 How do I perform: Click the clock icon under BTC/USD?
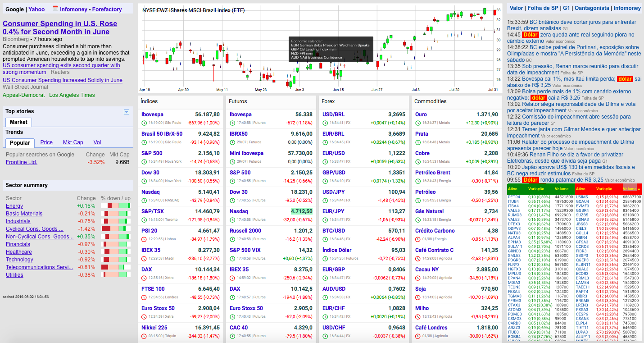325,239
